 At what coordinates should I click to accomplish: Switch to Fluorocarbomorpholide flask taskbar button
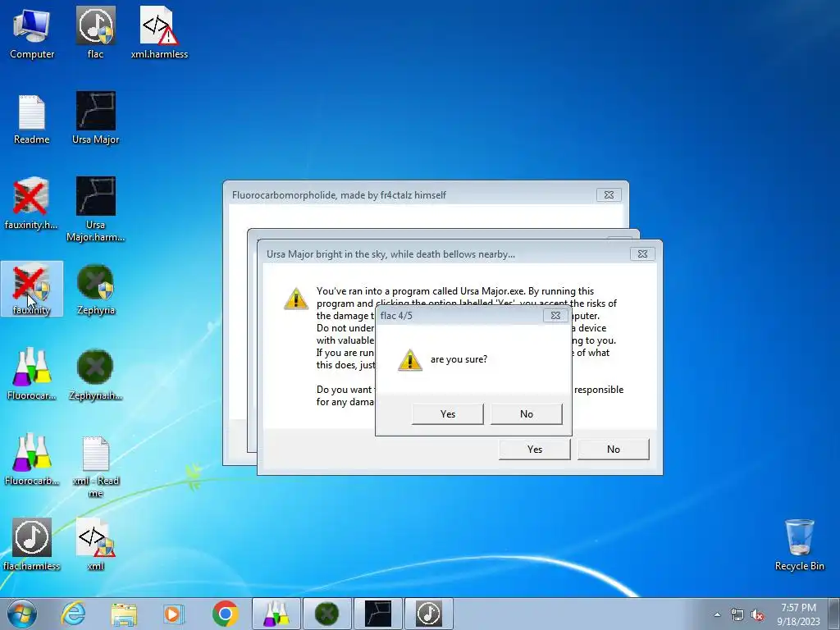point(276,614)
